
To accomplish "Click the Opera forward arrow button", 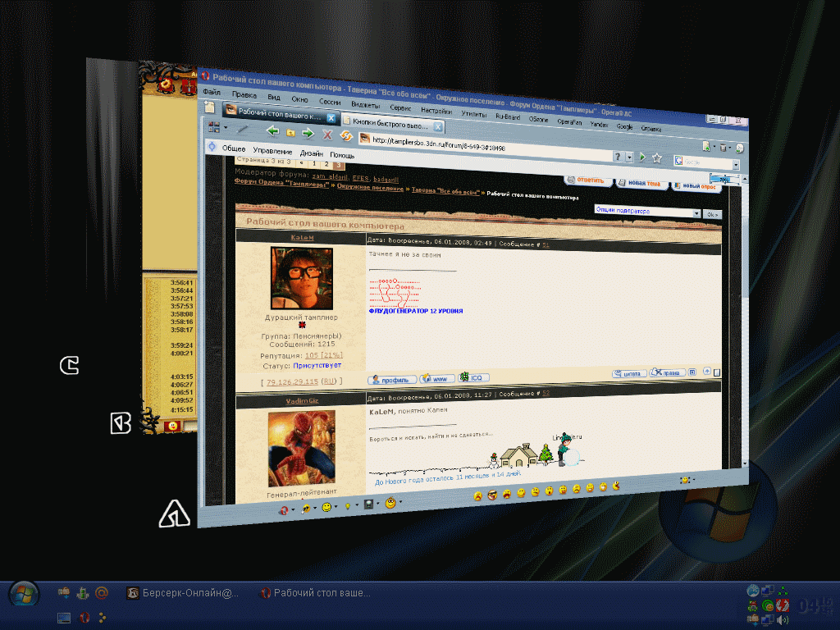I will [x=308, y=134].
